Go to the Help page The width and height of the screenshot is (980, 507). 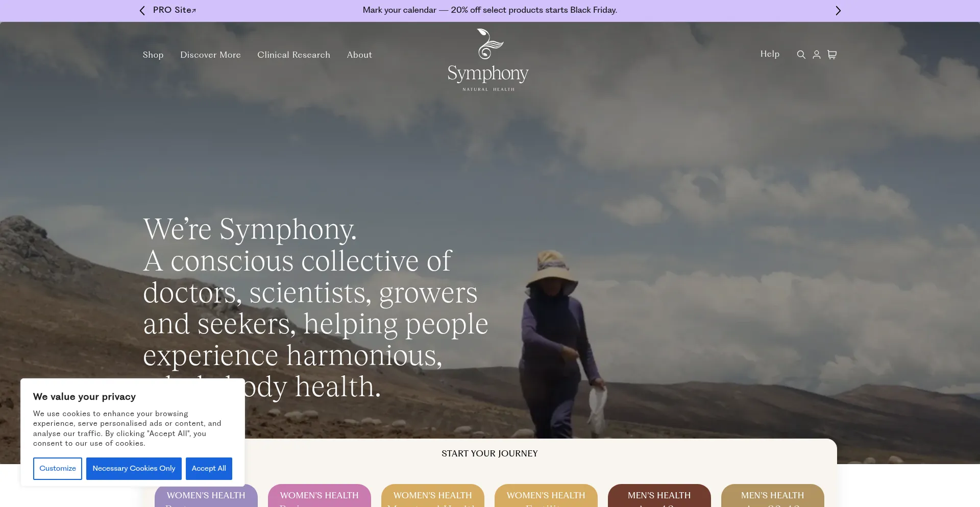(x=770, y=54)
